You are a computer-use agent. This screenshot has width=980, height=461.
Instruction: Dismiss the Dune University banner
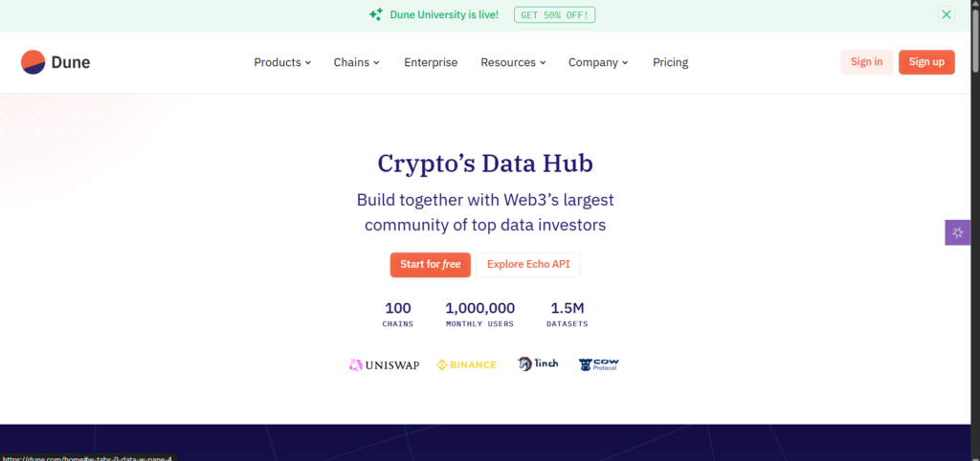(947, 14)
